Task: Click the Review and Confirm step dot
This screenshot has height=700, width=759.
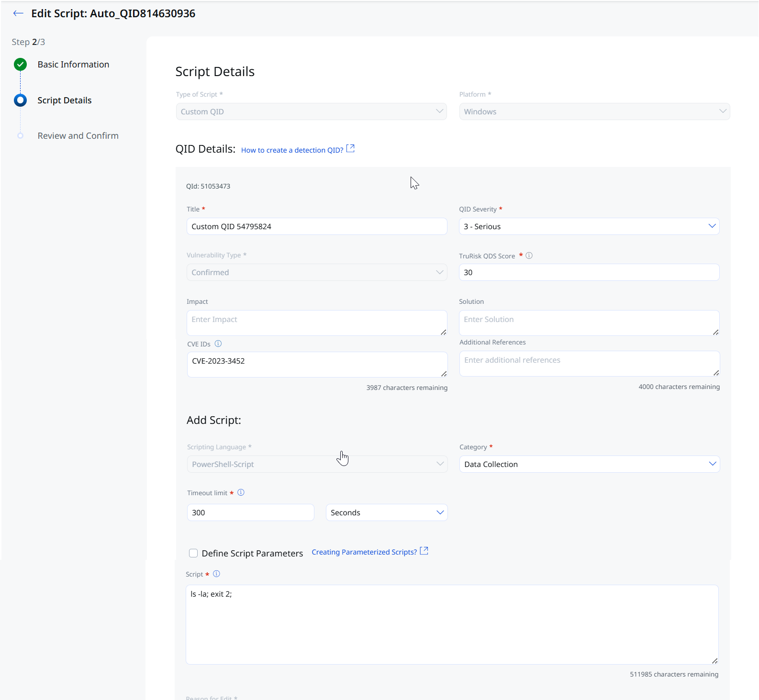Action: [x=20, y=136]
